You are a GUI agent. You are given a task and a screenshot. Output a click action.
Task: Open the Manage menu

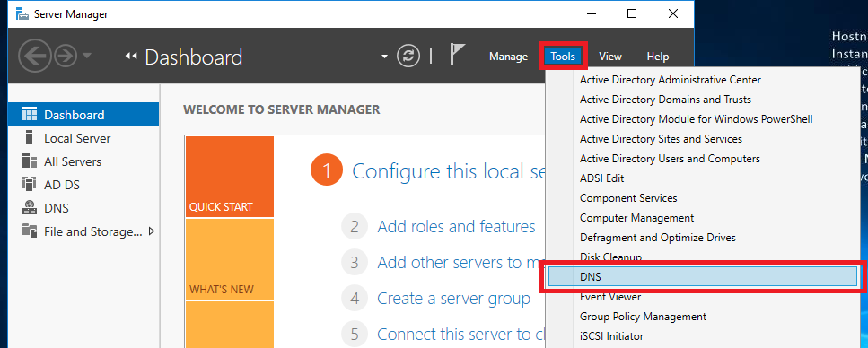[508, 57]
